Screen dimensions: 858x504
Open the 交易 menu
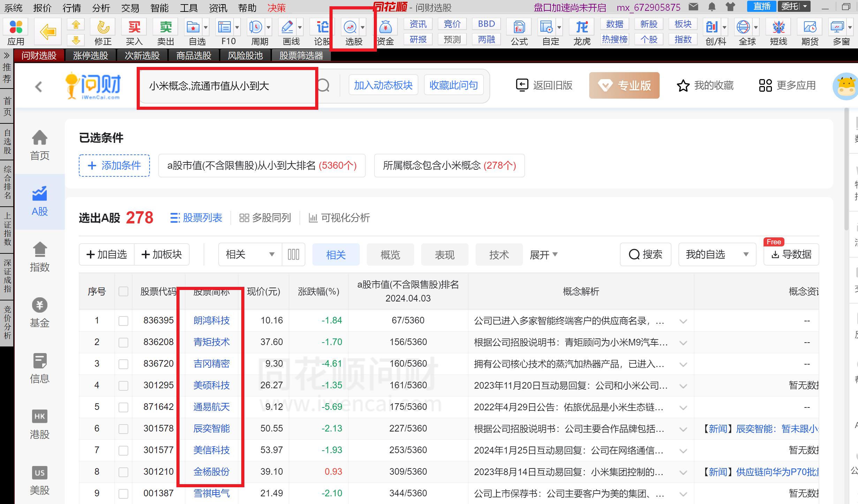tap(129, 7)
